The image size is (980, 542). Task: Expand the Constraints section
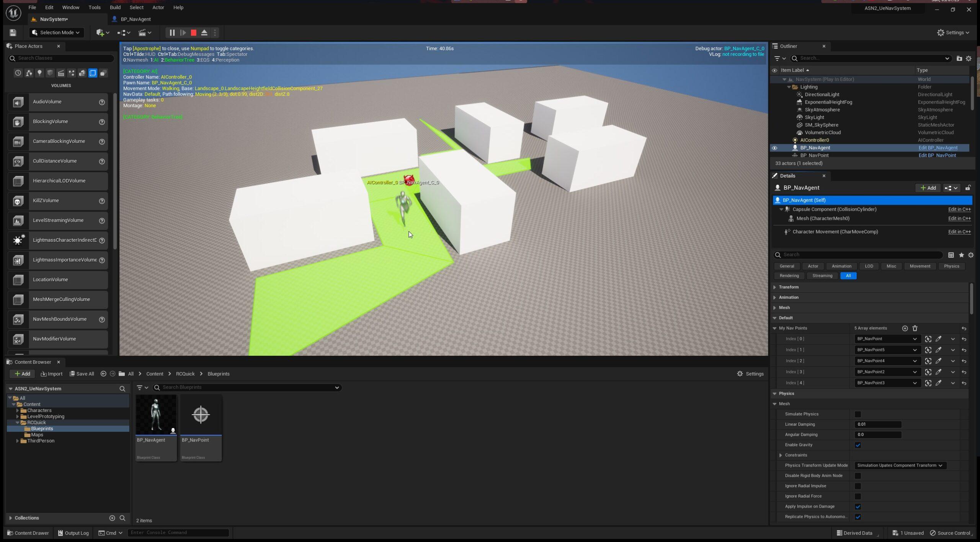pyautogui.click(x=781, y=455)
